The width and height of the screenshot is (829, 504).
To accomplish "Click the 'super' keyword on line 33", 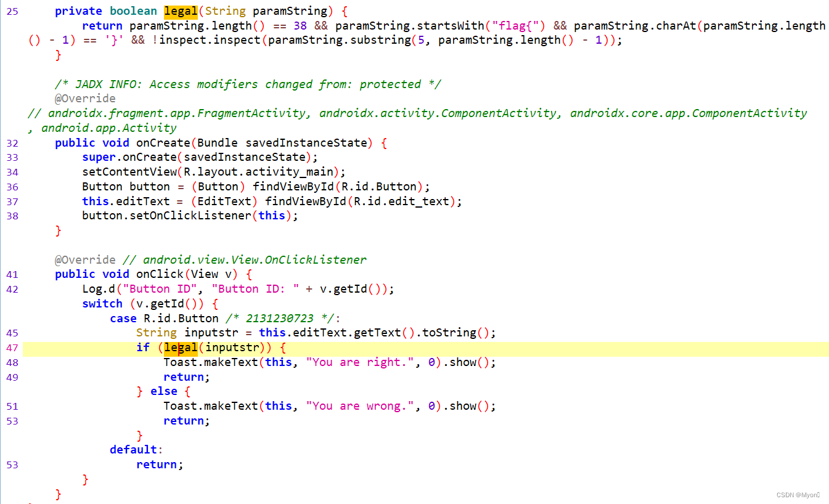I will pos(99,157).
